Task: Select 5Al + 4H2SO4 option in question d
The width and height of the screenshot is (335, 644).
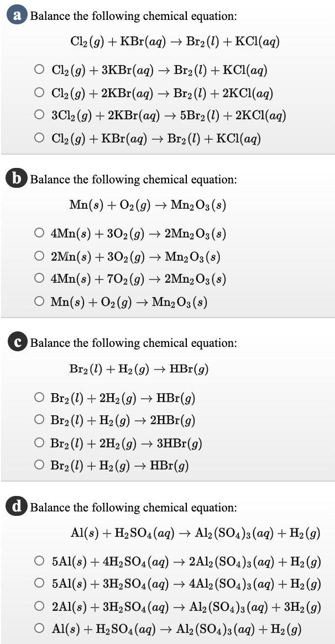Action: (39, 561)
